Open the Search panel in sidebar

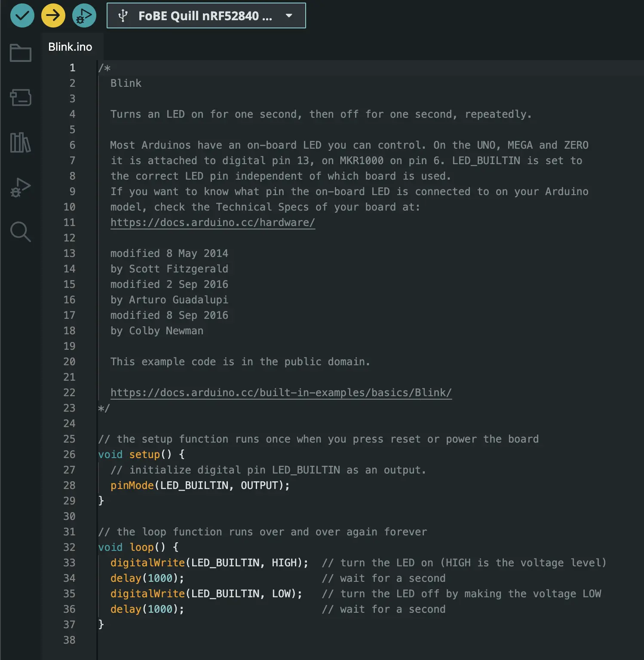[x=20, y=232]
